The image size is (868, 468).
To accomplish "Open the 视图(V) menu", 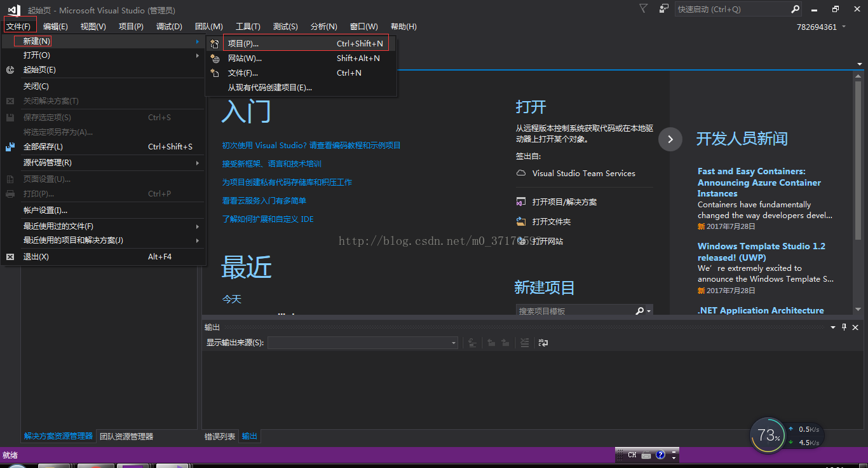I will point(93,27).
